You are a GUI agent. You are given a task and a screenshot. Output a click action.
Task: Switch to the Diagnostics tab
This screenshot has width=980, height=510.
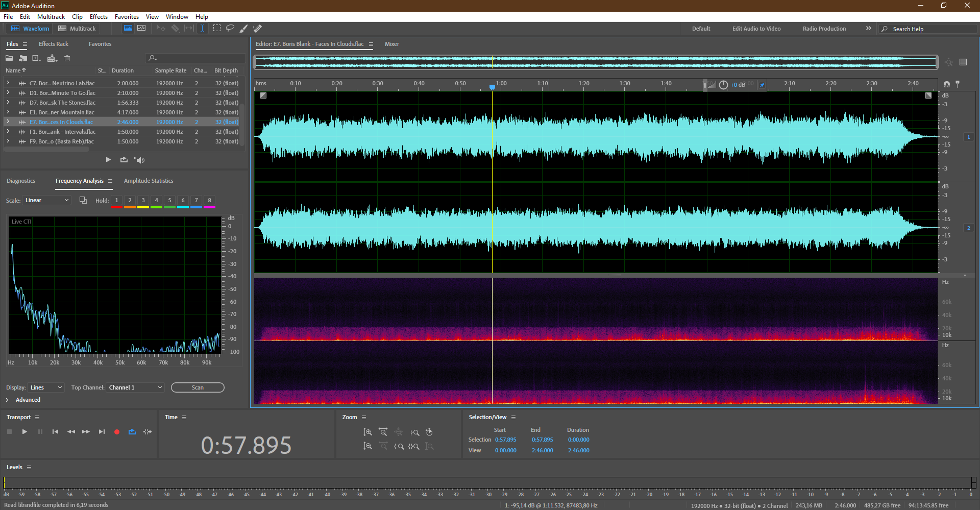pos(21,181)
